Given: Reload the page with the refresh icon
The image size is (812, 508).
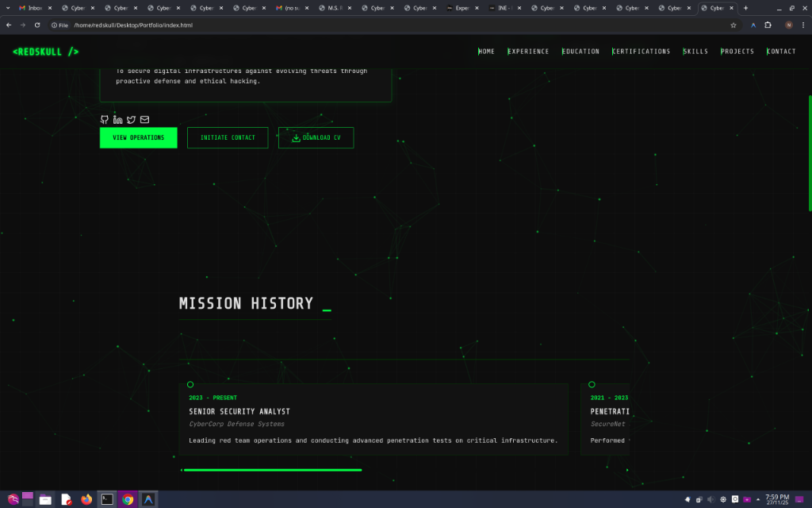Looking at the screenshot, I should pos(37,25).
